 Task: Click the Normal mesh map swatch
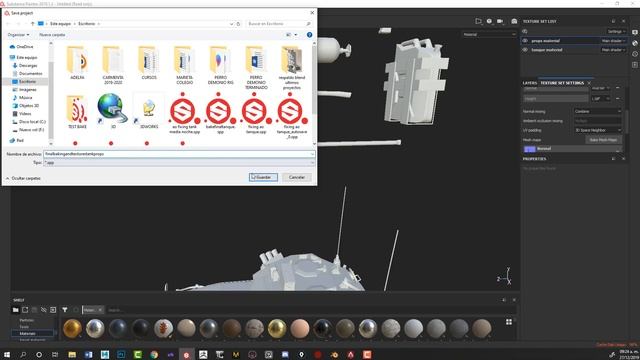[x=529, y=149]
